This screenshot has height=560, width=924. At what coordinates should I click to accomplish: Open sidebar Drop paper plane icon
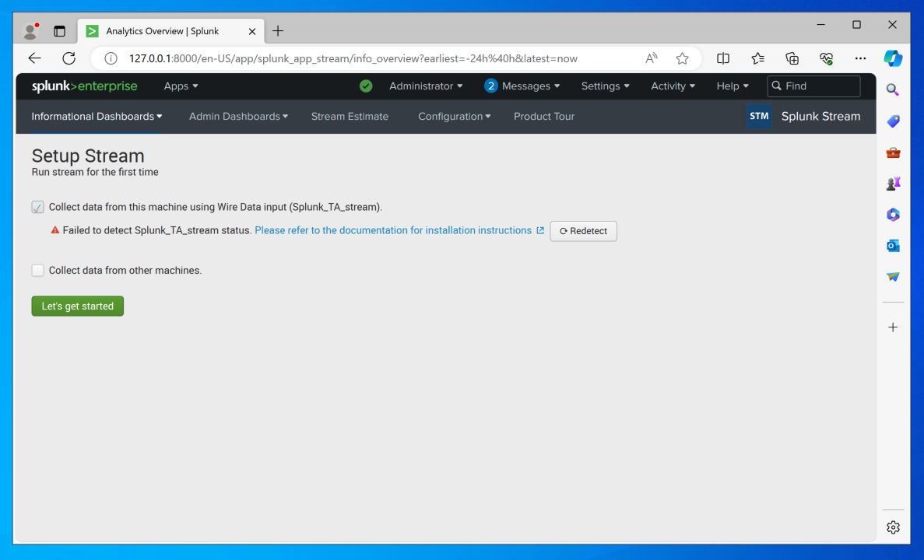pyautogui.click(x=893, y=276)
